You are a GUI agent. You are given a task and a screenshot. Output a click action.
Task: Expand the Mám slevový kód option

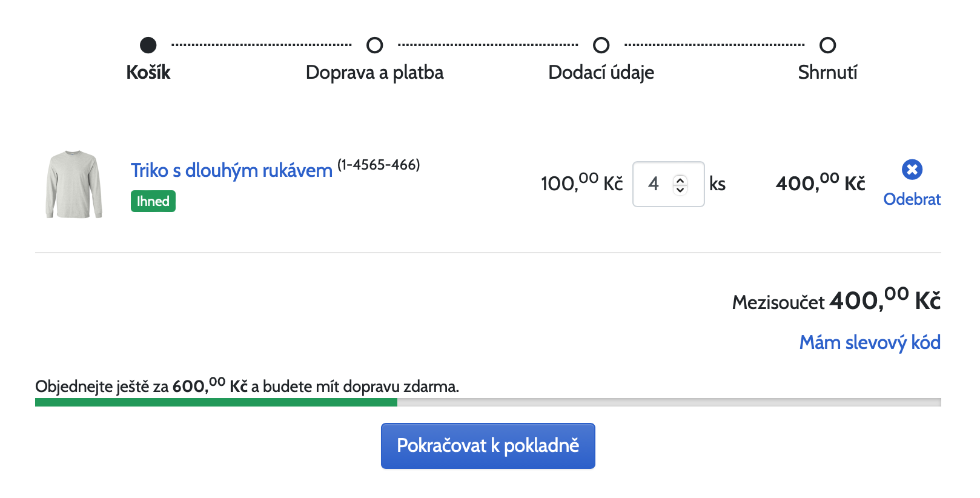(x=870, y=343)
